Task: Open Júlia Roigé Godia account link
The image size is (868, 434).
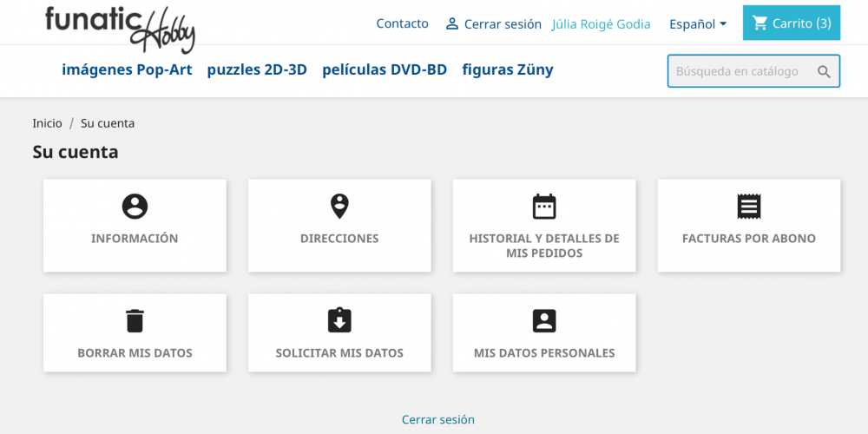Action: coord(602,23)
